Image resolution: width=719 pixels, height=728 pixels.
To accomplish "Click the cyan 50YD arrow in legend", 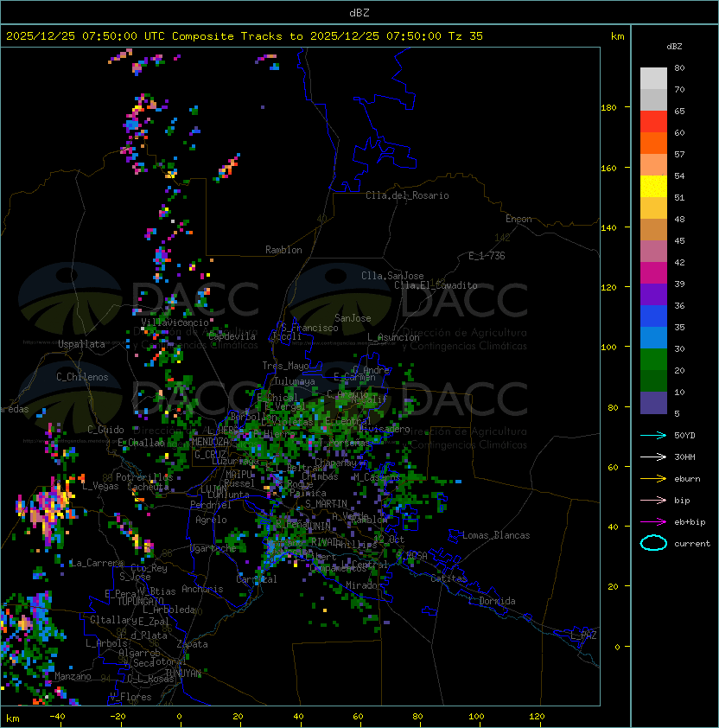I will point(653,435).
